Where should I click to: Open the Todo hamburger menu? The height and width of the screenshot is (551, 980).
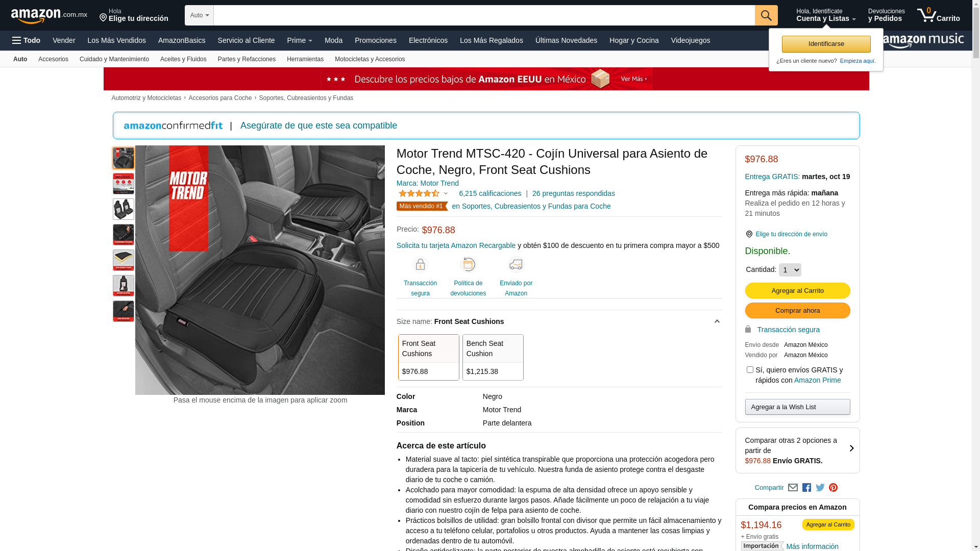26,40
